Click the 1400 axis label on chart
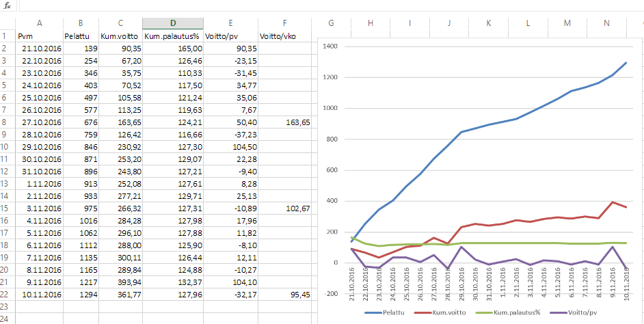This screenshot has height=324, width=644. (330, 46)
